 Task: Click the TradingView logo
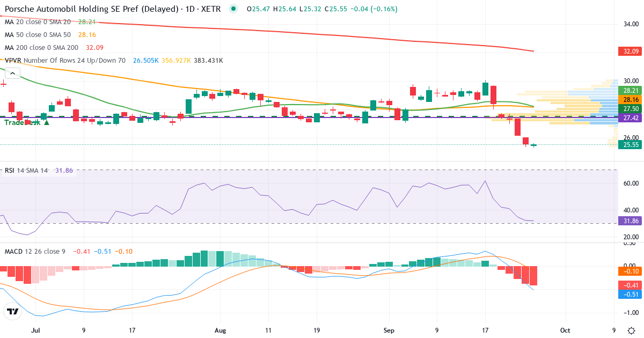tap(13, 311)
